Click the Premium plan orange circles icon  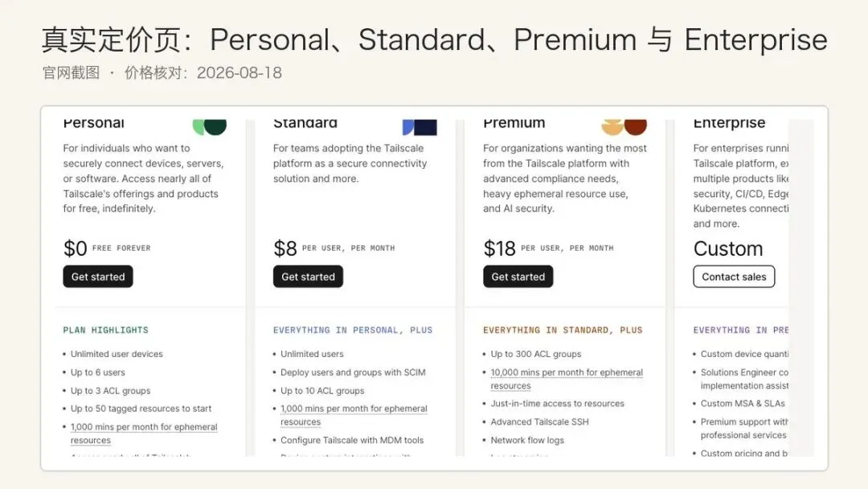click(624, 127)
